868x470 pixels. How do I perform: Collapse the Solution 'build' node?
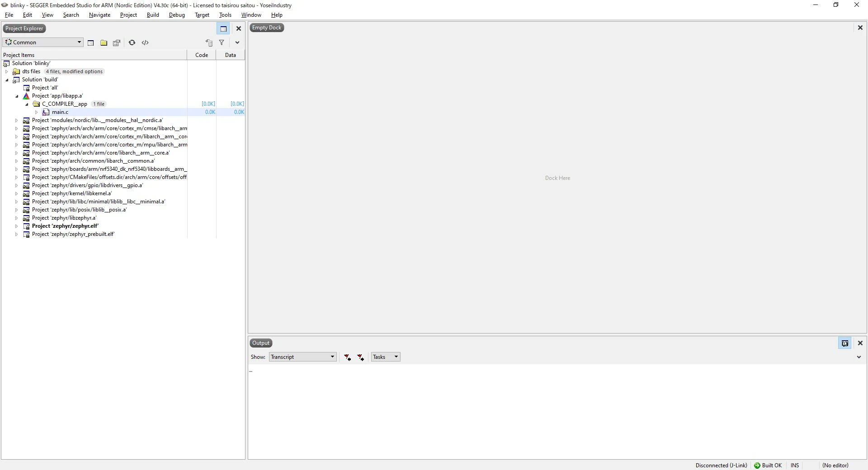(7, 80)
